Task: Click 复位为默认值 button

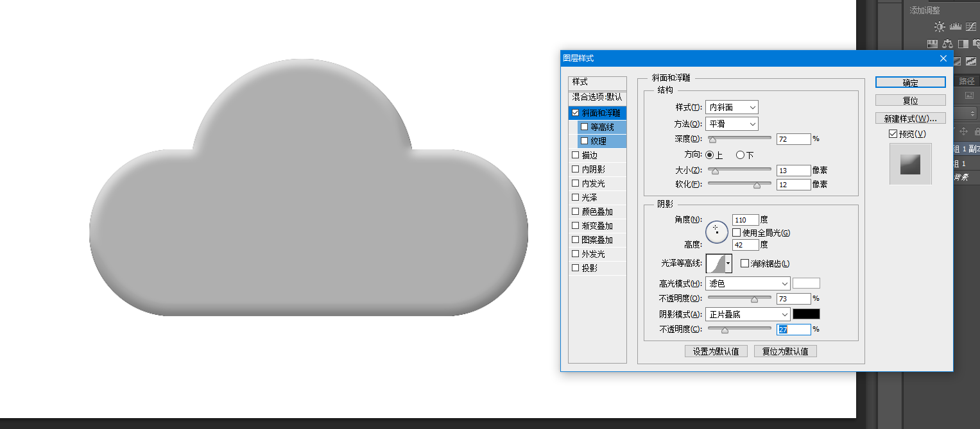Action: pos(786,351)
